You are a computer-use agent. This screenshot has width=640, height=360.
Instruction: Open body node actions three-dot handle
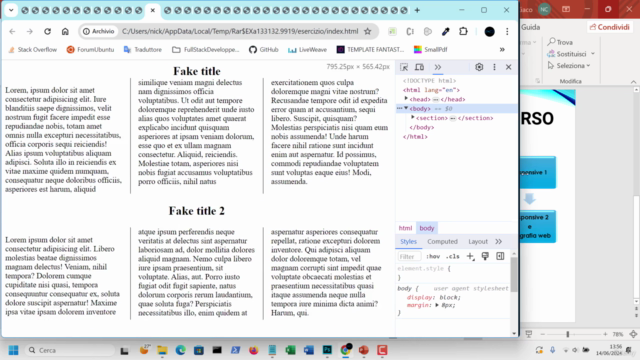[400, 108]
